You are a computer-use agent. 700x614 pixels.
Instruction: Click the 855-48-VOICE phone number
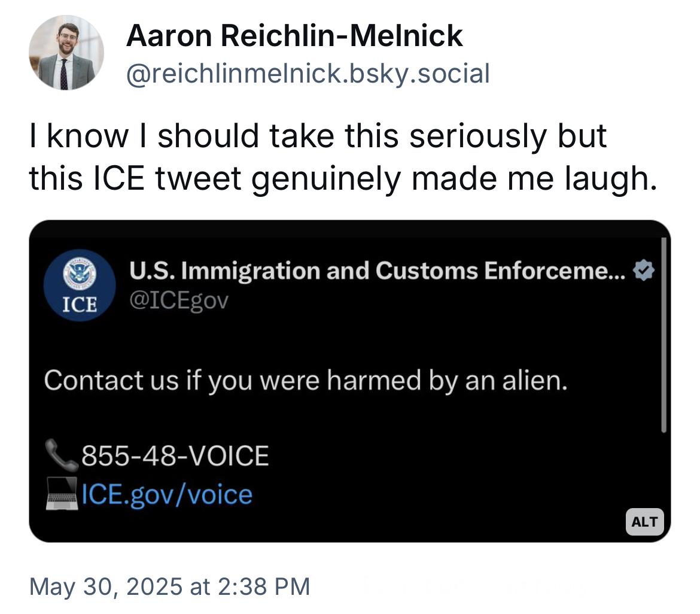(x=175, y=455)
